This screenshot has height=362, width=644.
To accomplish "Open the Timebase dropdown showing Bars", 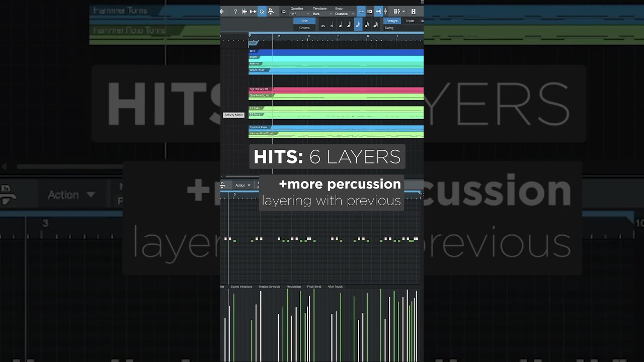I will (322, 14).
